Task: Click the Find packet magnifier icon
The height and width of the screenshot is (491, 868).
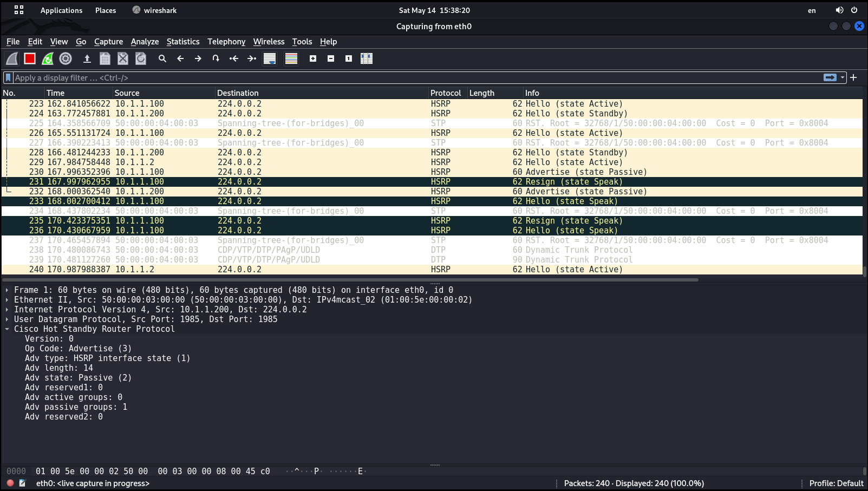Action: (x=162, y=58)
